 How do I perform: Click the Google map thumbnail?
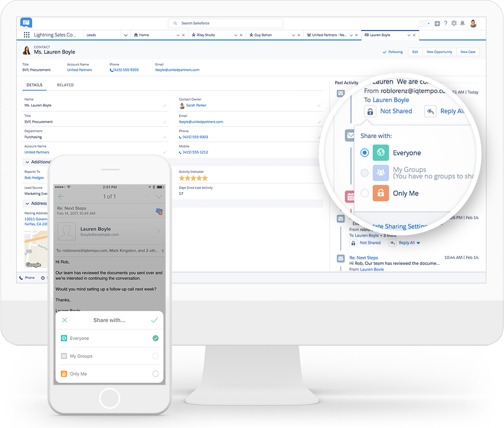click(36, 249)
